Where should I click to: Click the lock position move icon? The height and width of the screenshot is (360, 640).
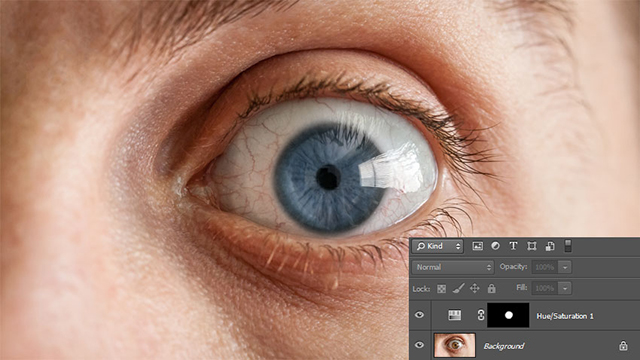coord(475,289)
